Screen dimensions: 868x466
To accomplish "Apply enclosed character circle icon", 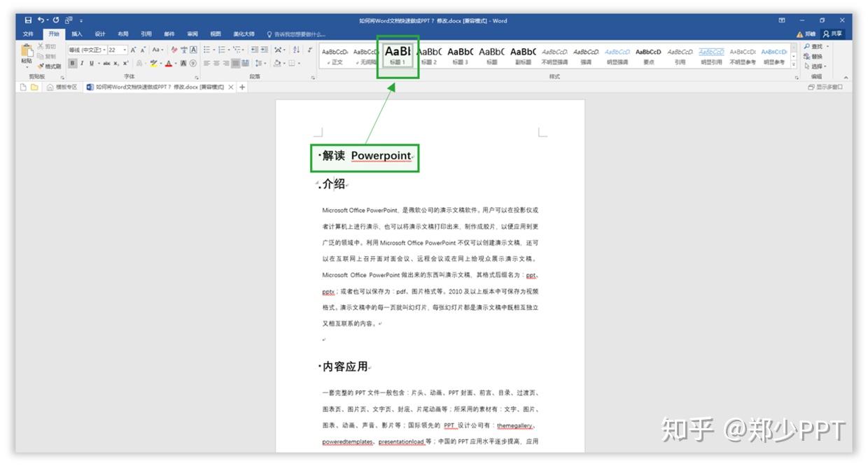I will tap(192, 64).
